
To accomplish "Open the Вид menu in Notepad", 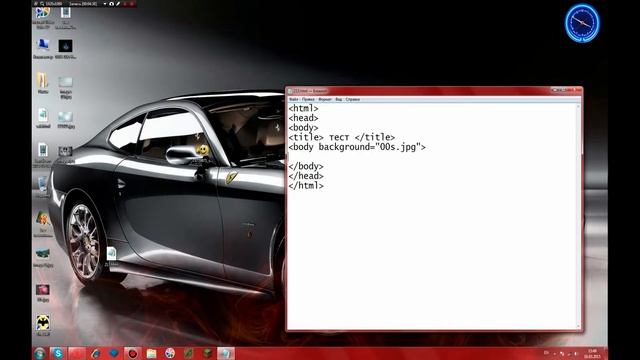I will (338, 100).
